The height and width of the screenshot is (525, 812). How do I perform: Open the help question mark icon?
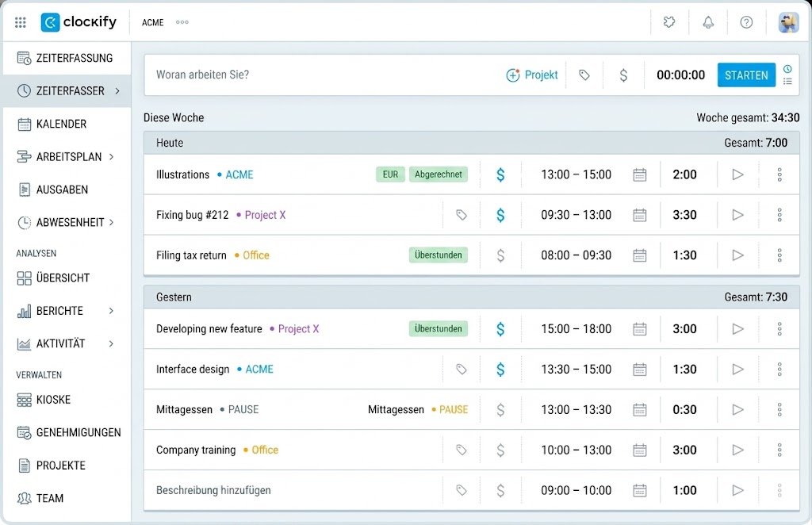[x=746, y=22]
